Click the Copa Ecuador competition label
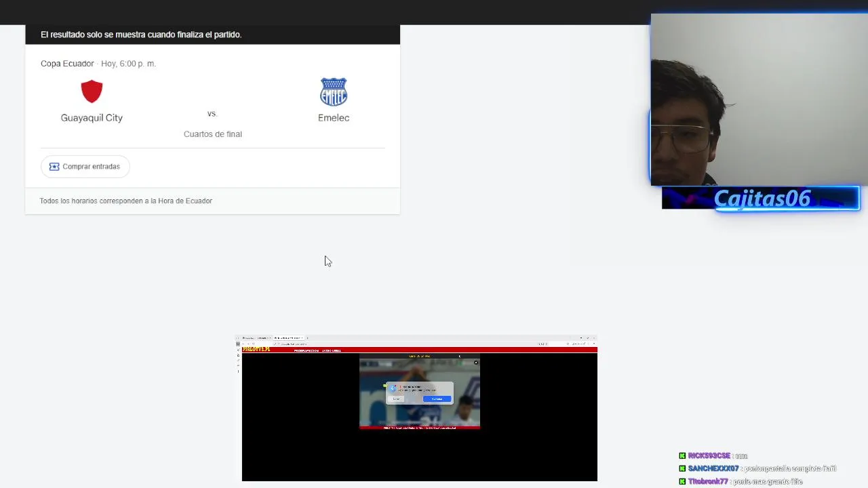Image resolution: width=868 pixels, height=488 pixels. (67, 64)
